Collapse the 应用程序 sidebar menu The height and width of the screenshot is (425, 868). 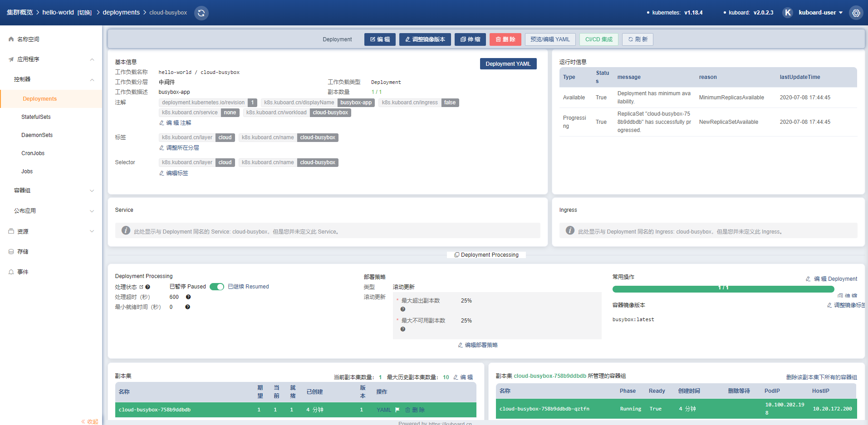pos(92,59)
